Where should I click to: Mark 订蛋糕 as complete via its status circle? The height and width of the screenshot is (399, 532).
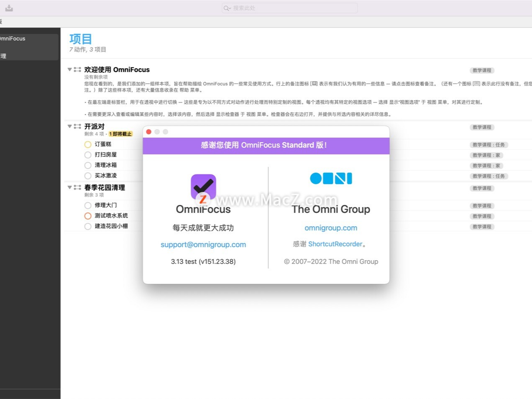tap(87, 144)
